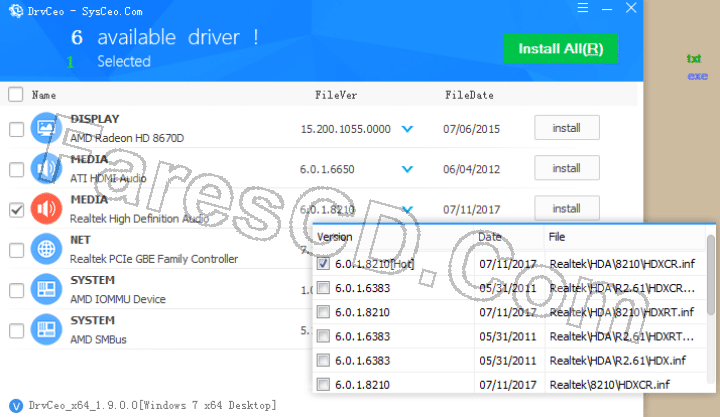Expand version dropdown for AMD Radeon driver
The image size is (720, 417).
(x=407, y=129)
